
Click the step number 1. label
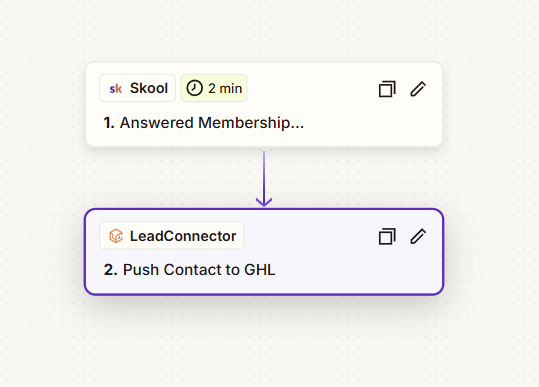[x=109, y=123]
